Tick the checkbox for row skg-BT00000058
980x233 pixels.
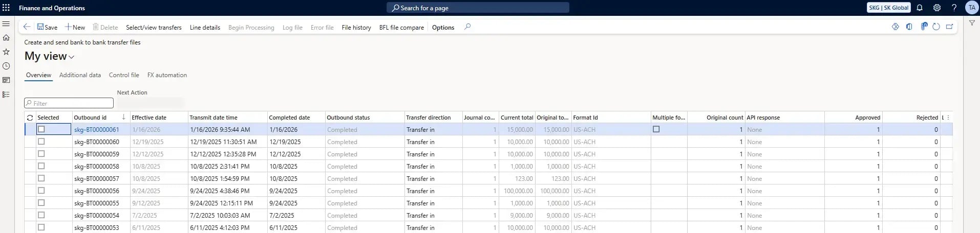pos(41,166)
